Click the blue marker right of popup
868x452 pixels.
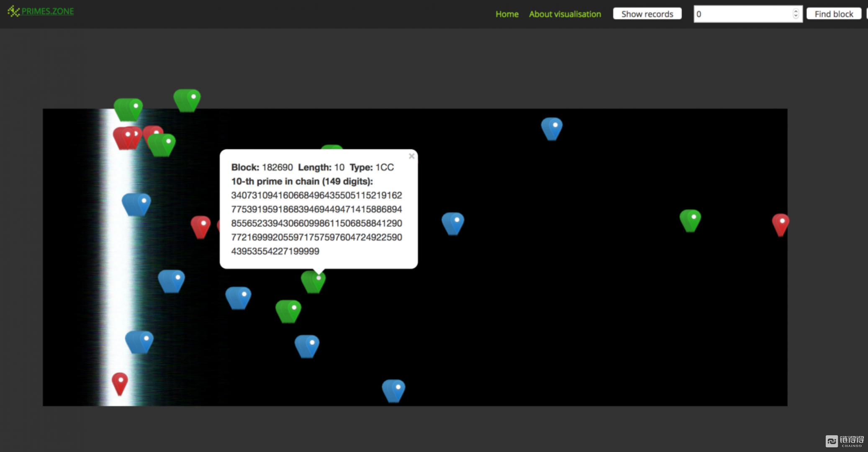pos(453,223)
